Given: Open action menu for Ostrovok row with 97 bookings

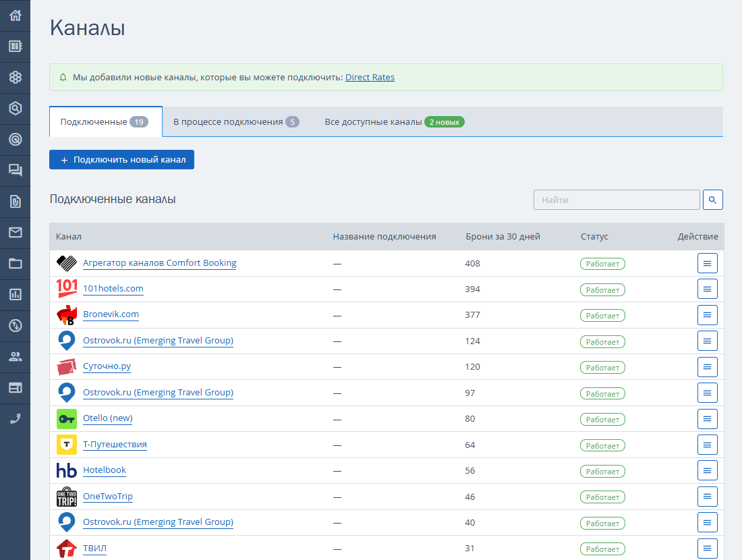Looking at the screenshot, I should [x=708, y=393].
